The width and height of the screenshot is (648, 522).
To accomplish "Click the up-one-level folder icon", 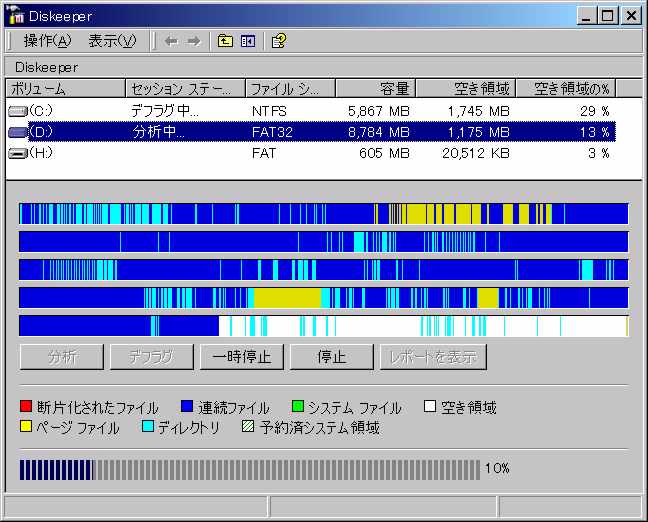I will point(225,41).
